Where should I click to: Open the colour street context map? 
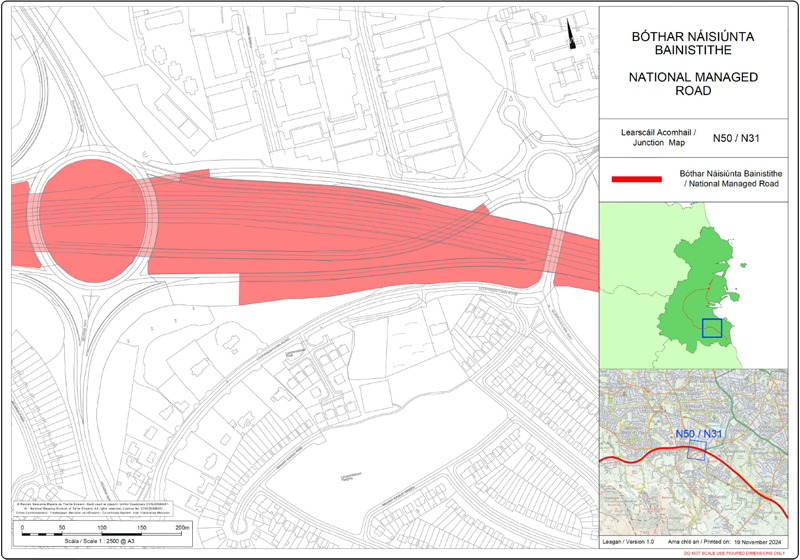(693, 452)
